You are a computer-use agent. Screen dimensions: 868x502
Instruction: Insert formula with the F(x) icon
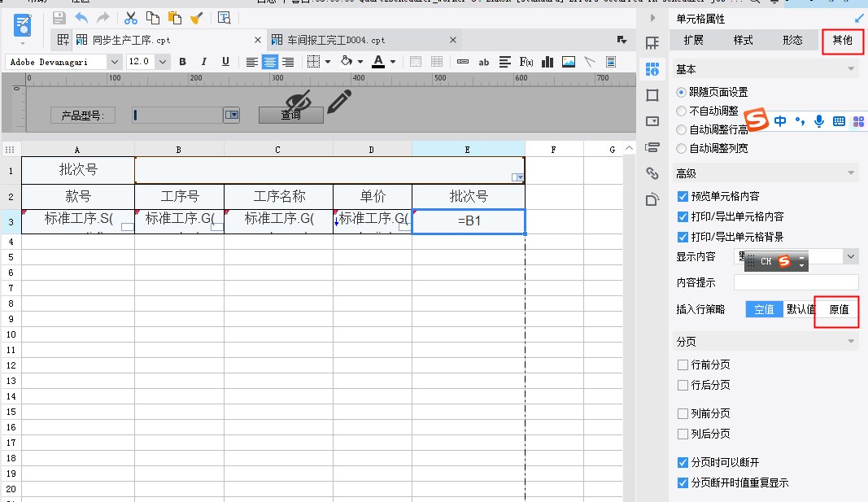click(526, 62)
